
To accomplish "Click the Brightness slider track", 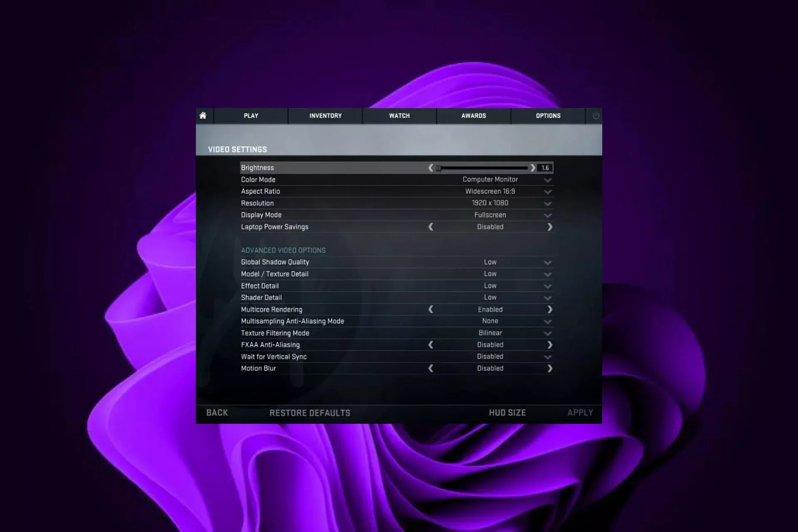I will 482,168.
